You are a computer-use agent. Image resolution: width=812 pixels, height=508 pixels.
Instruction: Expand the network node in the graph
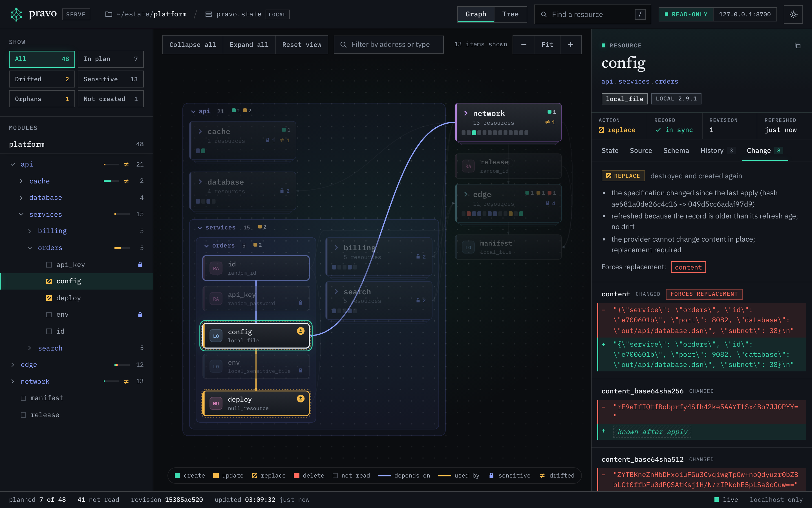pyautogui.click(x=466, y=113)
